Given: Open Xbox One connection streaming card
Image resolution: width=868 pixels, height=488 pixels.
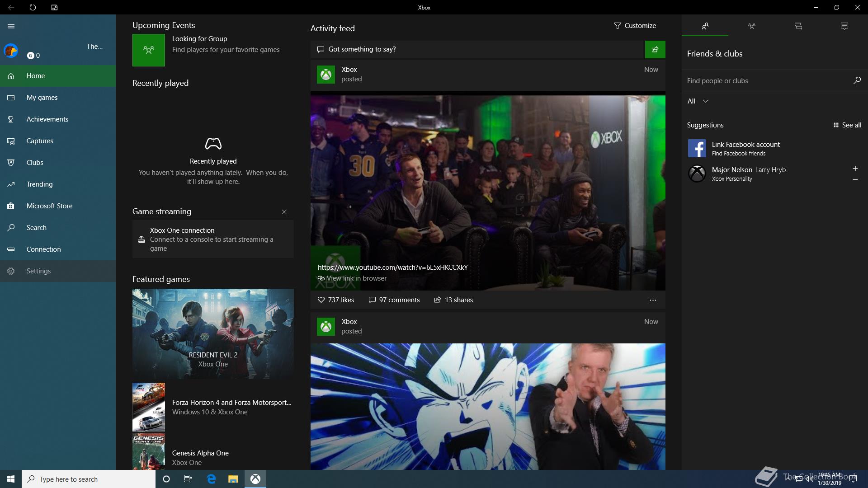Looking at the screenshot, I should [x=213, y=239].
